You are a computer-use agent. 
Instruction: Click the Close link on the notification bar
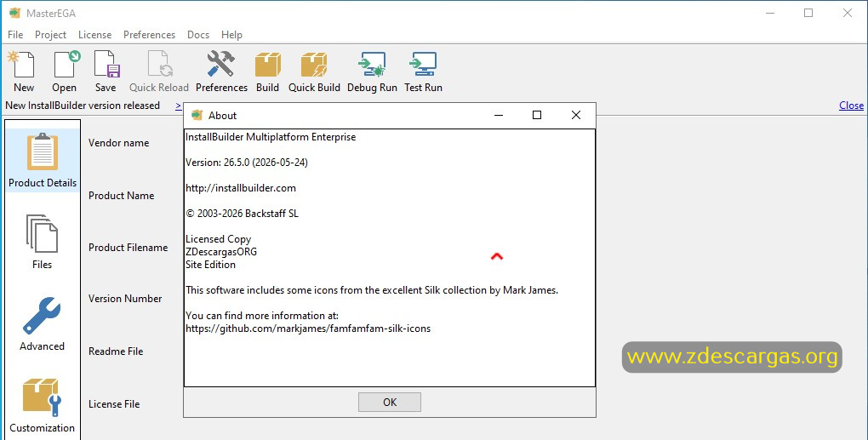tap(851, 106)
